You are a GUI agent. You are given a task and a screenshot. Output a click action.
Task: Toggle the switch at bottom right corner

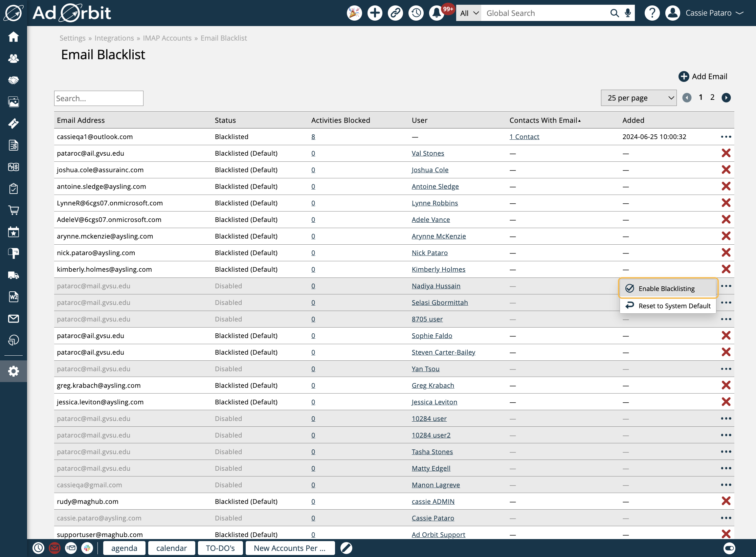click(729, 548)
